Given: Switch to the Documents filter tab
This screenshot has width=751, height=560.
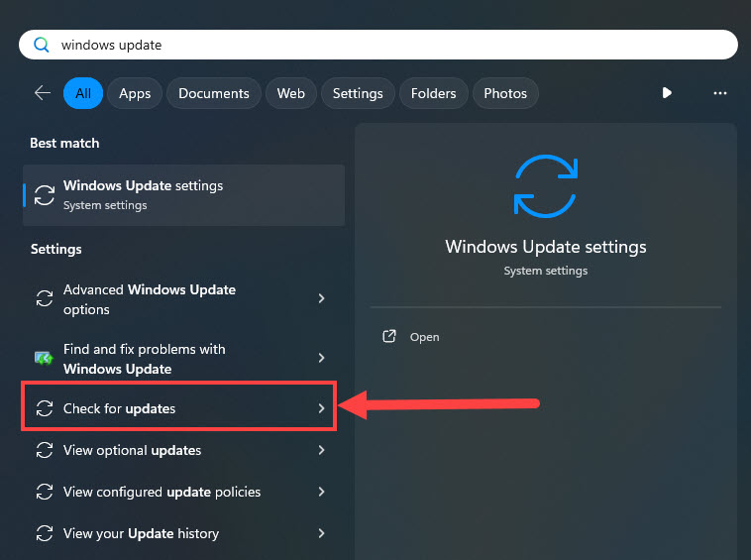Looking at the screenshot, I should tap(214, 93).
